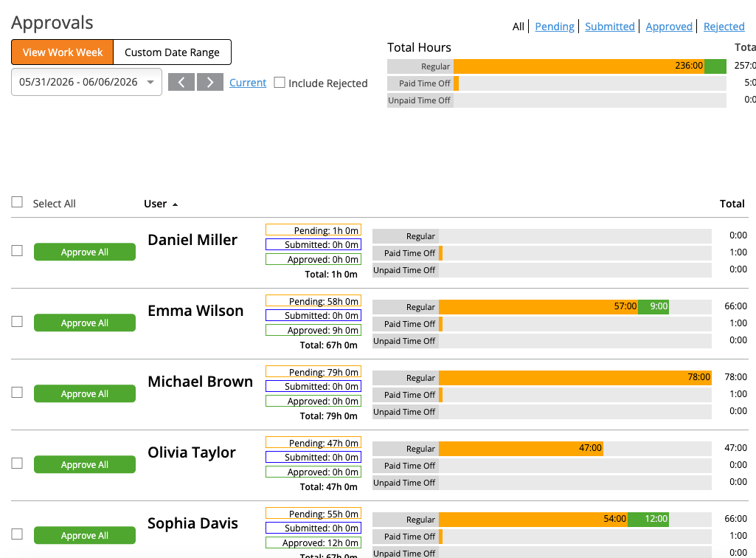Click Emma Wilson's green 9:00 approved bar
This screenshot has height=558, width=756.
[x=653, y=306]
